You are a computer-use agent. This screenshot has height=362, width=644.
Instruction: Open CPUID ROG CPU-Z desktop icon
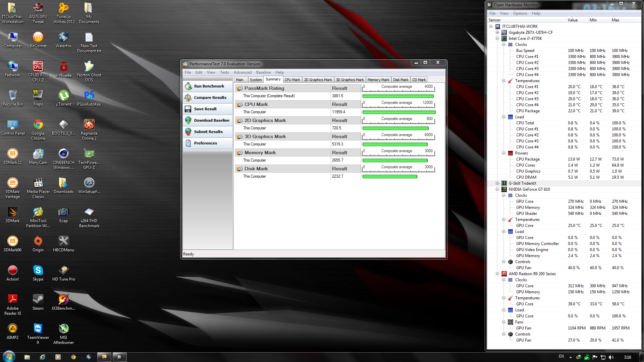[38, 66]
